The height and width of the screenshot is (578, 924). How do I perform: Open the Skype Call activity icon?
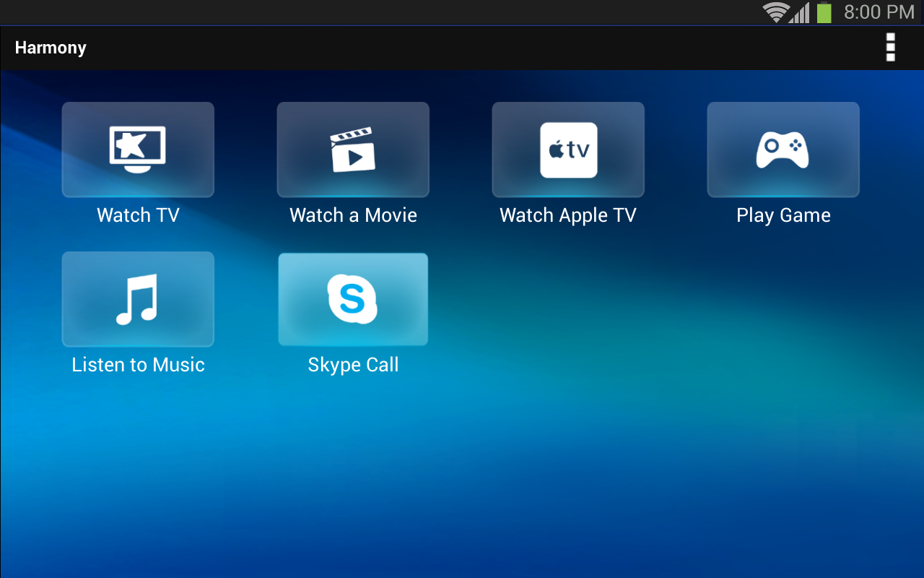click(352, 298)
